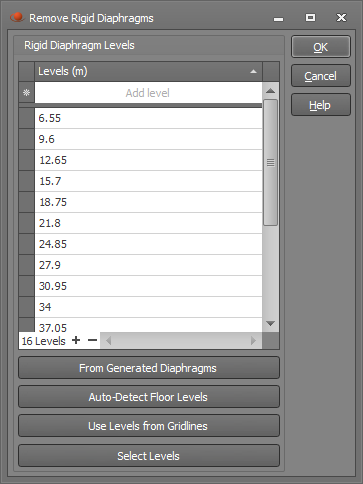Click the scrollbar up arrow in levels list
Viewport: 363px width, 484px height.
(270, 91)
